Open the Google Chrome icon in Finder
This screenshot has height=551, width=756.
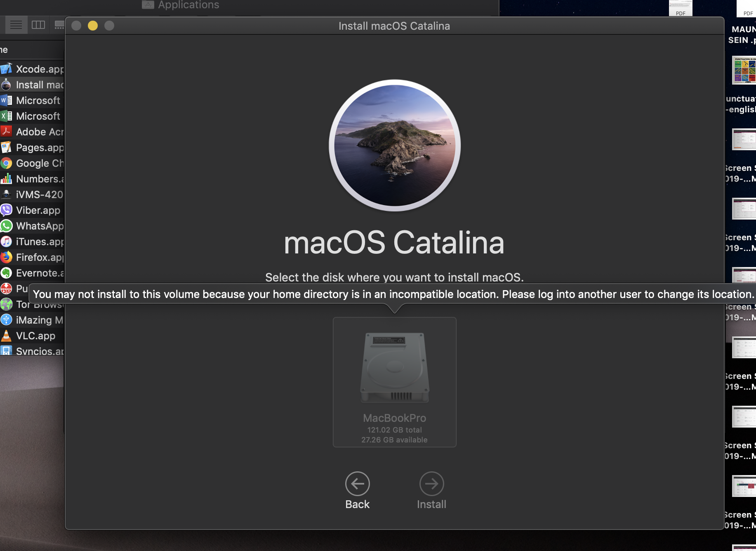[x=6, y=163]
